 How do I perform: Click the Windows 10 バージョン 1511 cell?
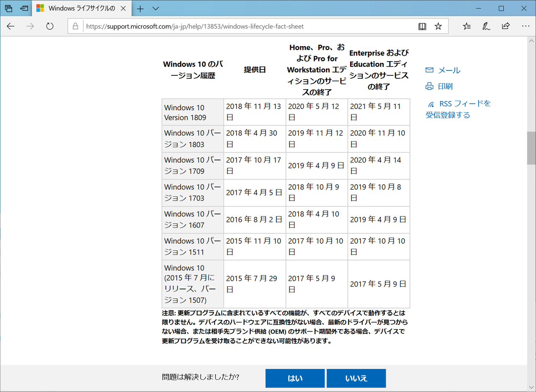click(x=193, y=246)
